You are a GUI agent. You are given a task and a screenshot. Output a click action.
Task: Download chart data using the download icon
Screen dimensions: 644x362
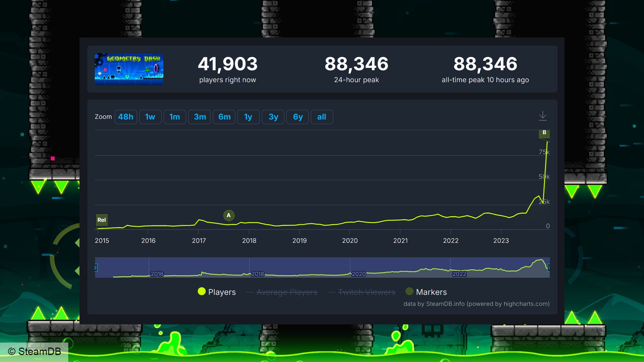pos(543,116)
